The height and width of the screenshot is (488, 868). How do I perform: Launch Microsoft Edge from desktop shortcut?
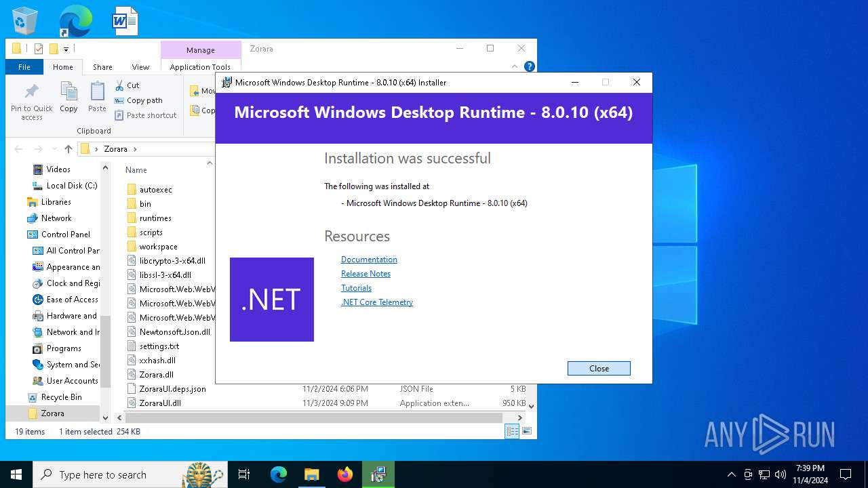75,21
